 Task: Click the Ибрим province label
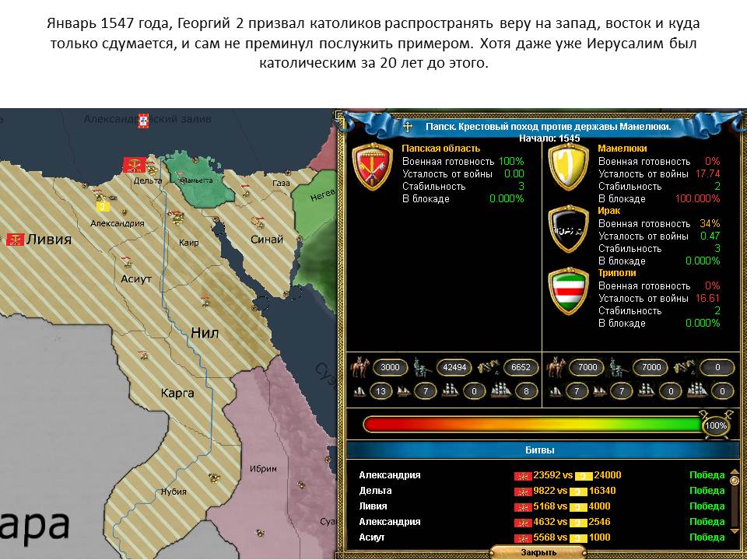tap(263, 468)
